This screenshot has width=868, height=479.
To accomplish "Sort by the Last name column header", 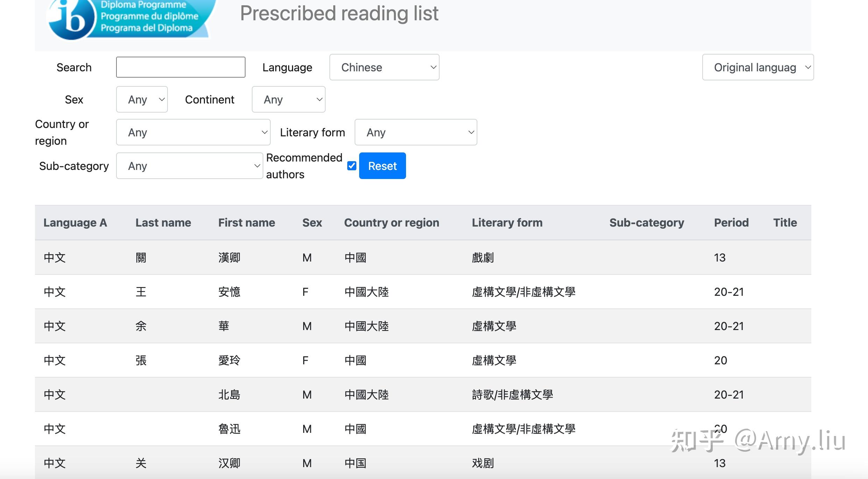I will (x=163, y=222).
